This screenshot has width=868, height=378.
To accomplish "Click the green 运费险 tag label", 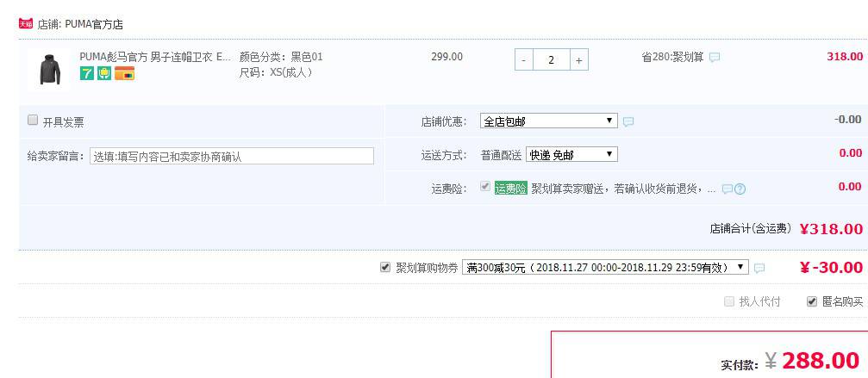I will click(x=510, y=189).
